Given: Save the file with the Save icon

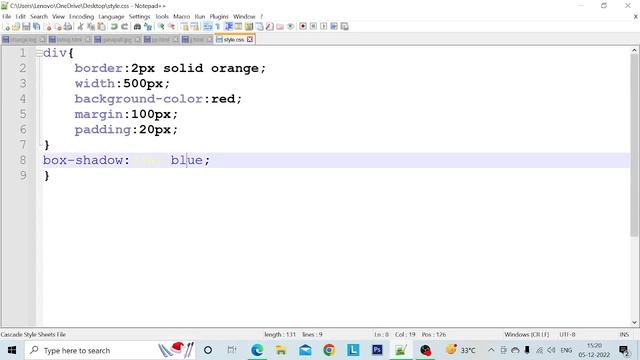Looking at the screenshot, I should click(x=26, y=27).
